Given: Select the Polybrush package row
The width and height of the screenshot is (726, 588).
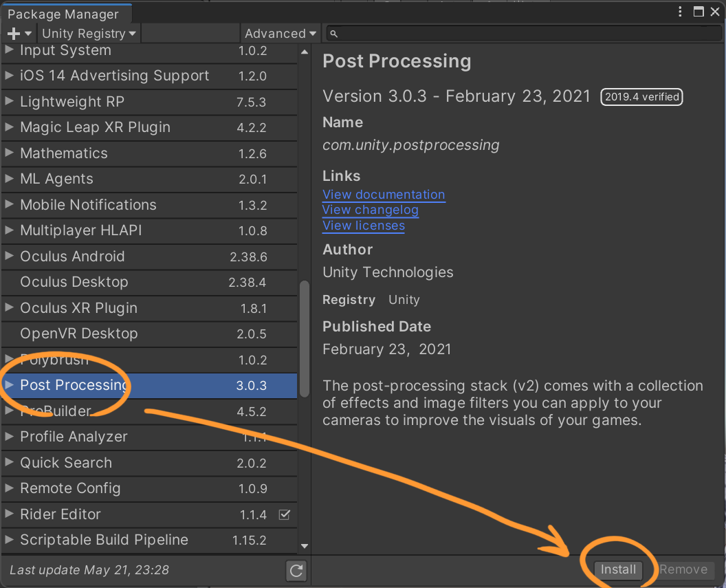Looking at the screenshot, I should coord(149,359).
